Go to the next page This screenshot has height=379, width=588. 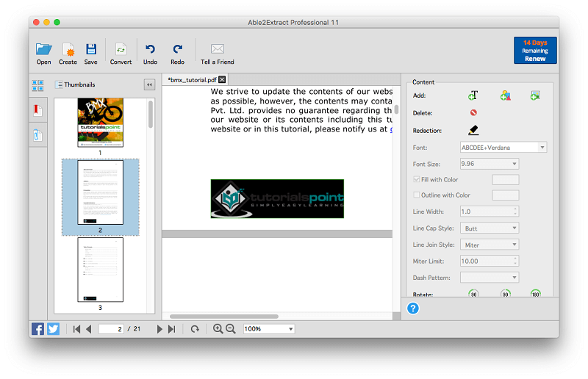(159, 329)
